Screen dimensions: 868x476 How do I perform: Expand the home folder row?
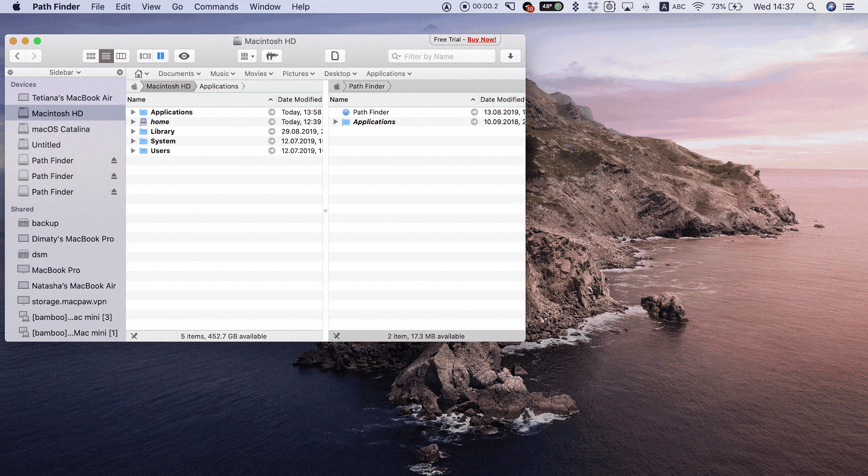tap(133, 122)
